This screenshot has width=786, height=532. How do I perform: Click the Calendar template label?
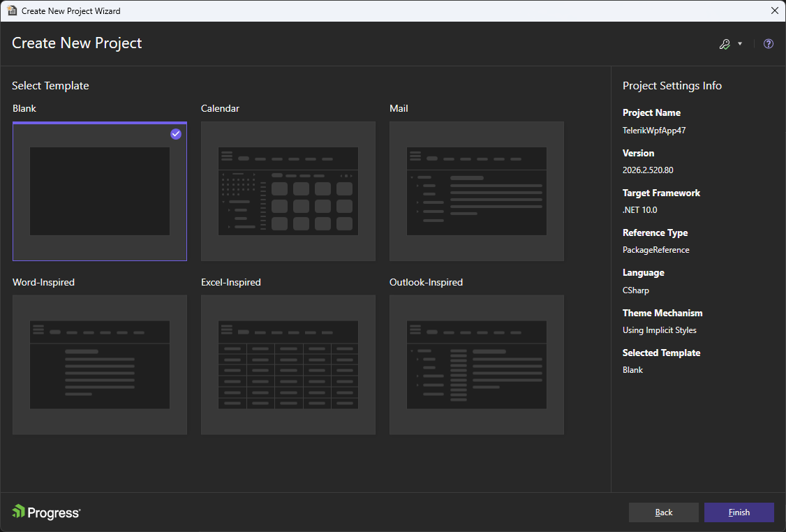220,108
